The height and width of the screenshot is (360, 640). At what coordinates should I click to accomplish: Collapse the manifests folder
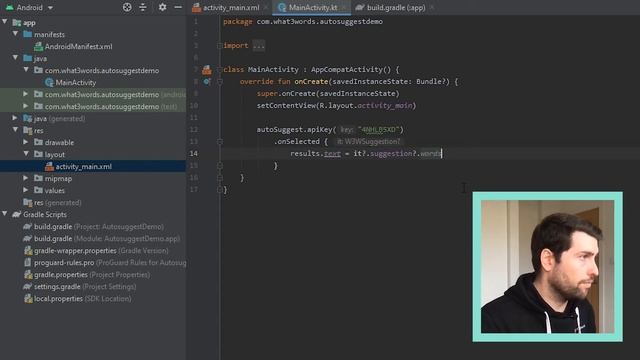(x=16, y=34)
